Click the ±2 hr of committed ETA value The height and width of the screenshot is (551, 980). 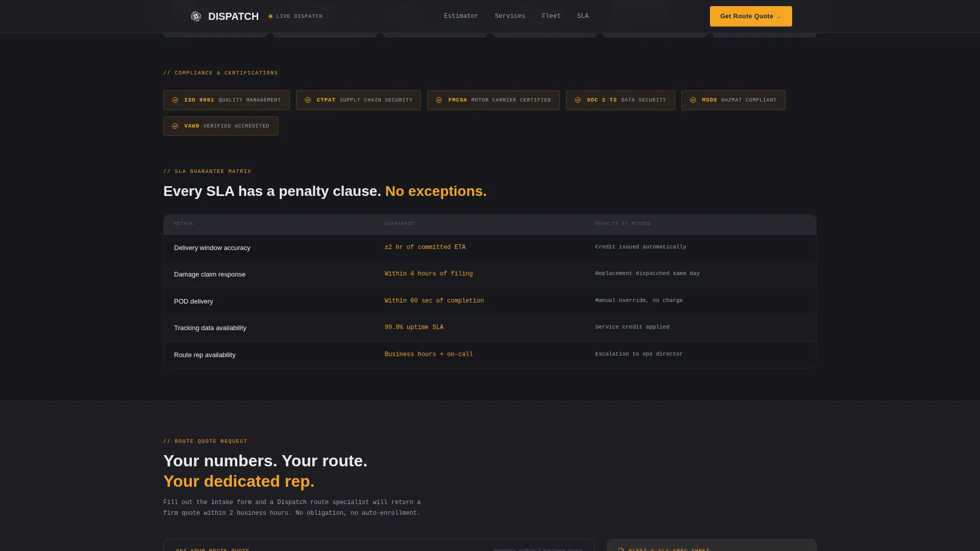[425, 247]
